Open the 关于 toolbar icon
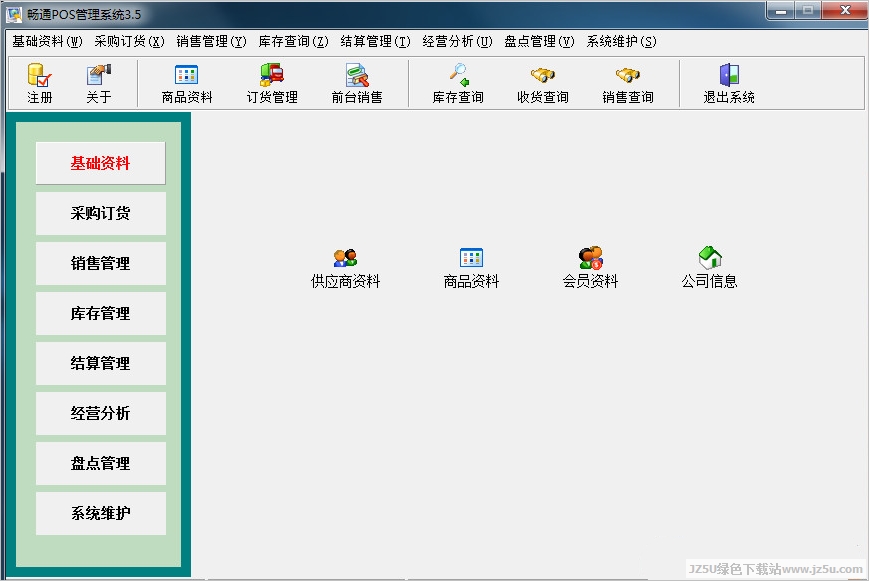This screenshot has height=581, width=869. click(99, 83)
